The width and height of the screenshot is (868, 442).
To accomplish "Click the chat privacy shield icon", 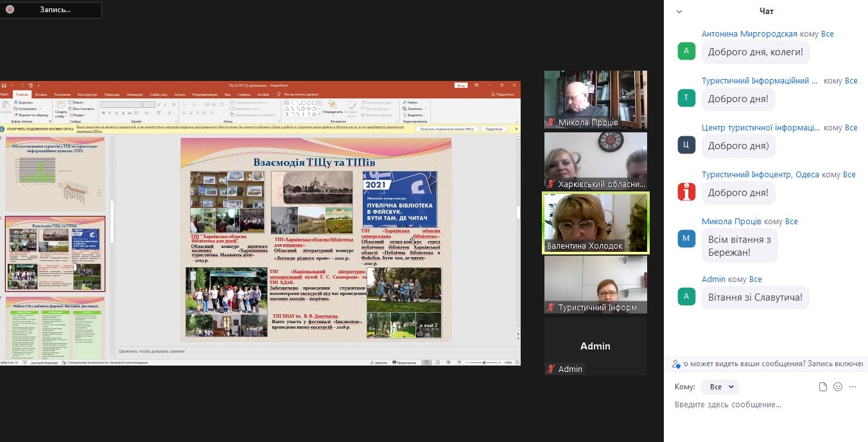I will tap(675, 364).
